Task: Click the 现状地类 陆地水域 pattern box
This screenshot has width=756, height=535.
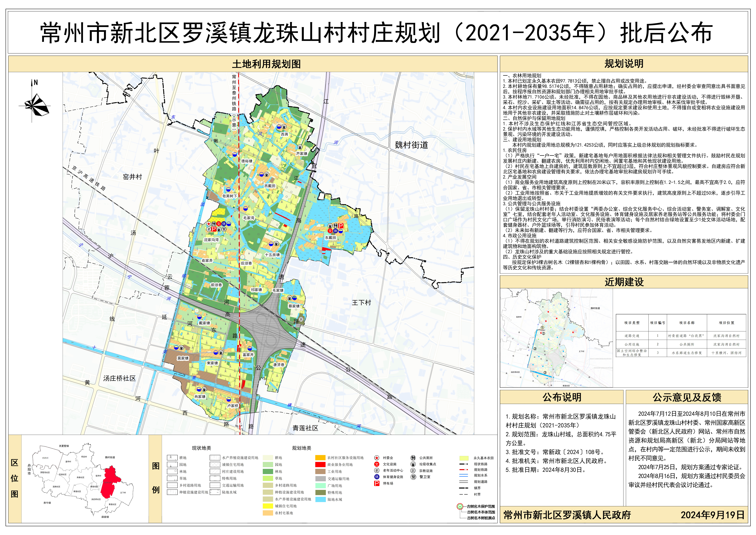Action: 215,492
